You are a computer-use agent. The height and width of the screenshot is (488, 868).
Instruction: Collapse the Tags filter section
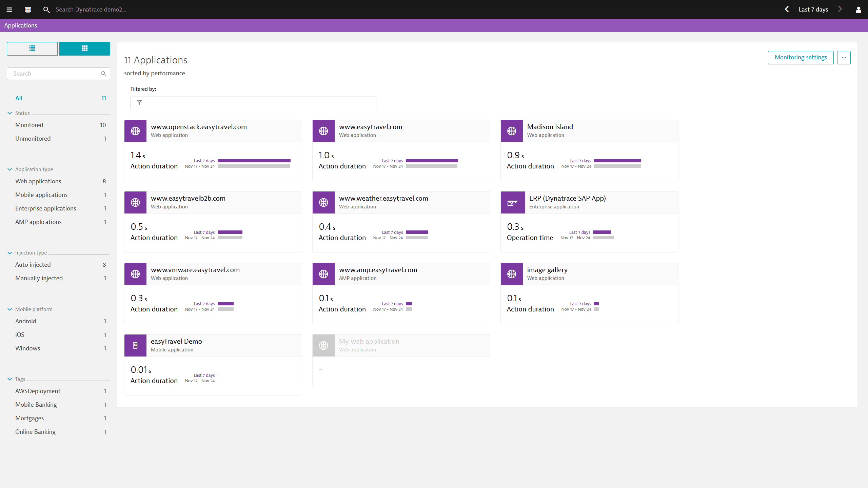point(9,379)
